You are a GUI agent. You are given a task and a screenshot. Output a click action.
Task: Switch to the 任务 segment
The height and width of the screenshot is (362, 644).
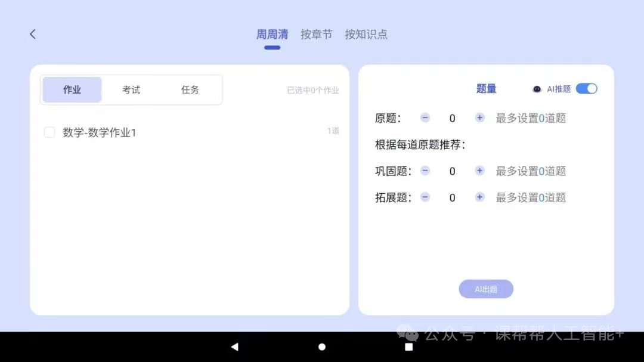(x=190, y=90)
